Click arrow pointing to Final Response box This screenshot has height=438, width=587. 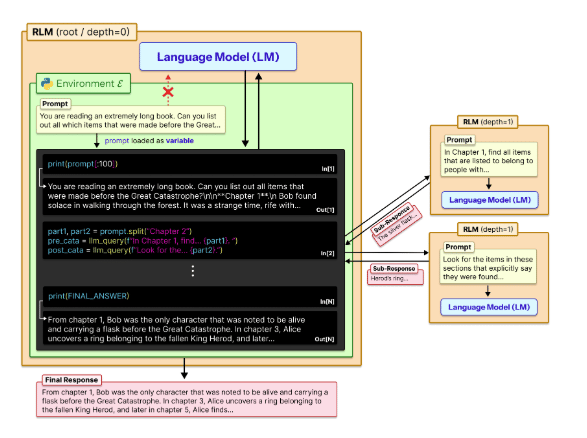click(x=184, y=368)
